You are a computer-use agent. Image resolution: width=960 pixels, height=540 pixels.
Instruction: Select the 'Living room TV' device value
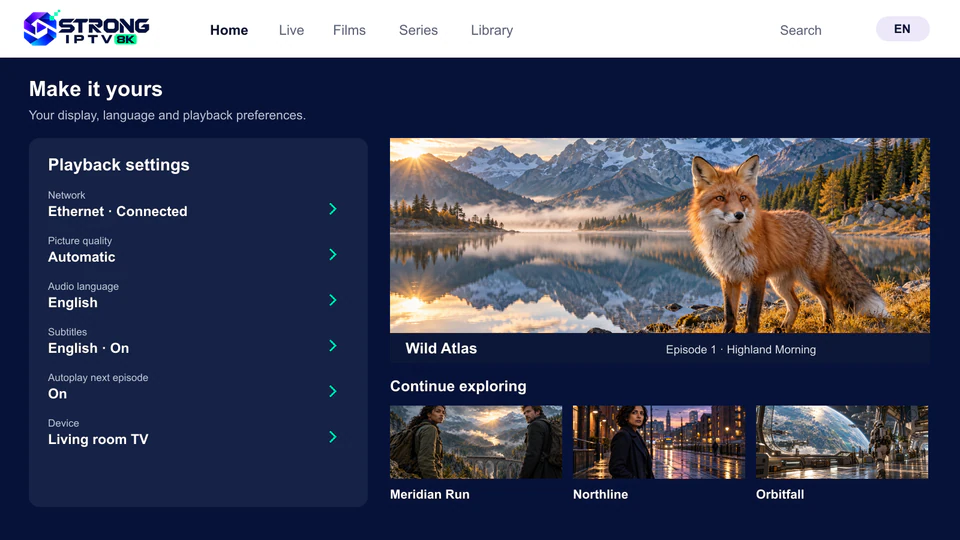(98, 440)
